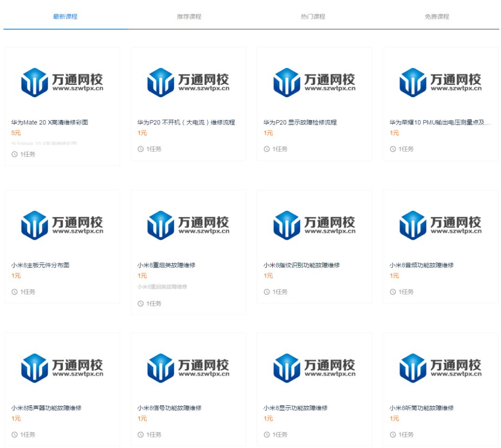Click the title 华为P20 显示故障检修流程
The image size is (501, 448).
pos(300,123)
